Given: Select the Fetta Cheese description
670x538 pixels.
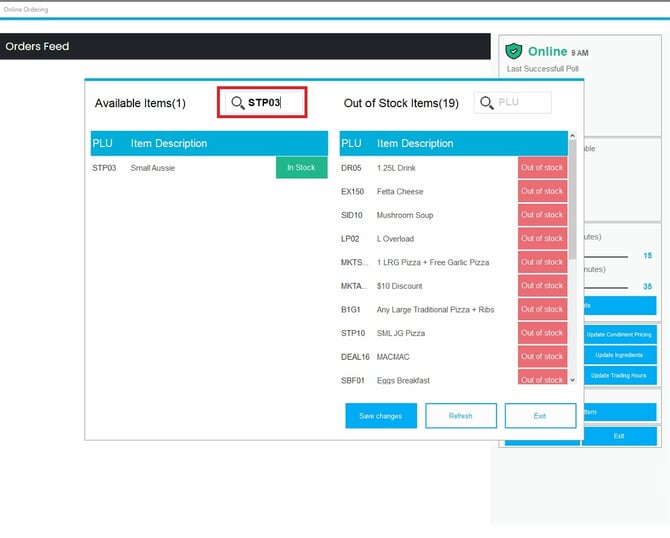Looking at the screenshot, I should tap(400, 191).
